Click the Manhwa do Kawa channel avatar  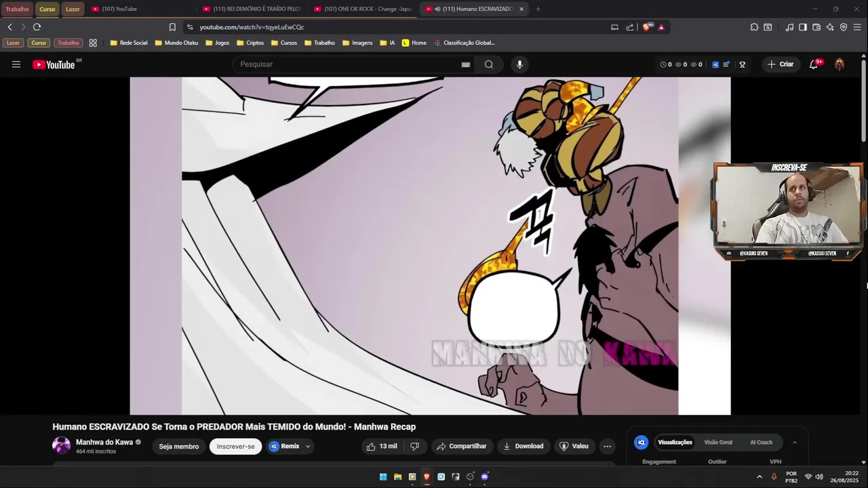(61, 446)
